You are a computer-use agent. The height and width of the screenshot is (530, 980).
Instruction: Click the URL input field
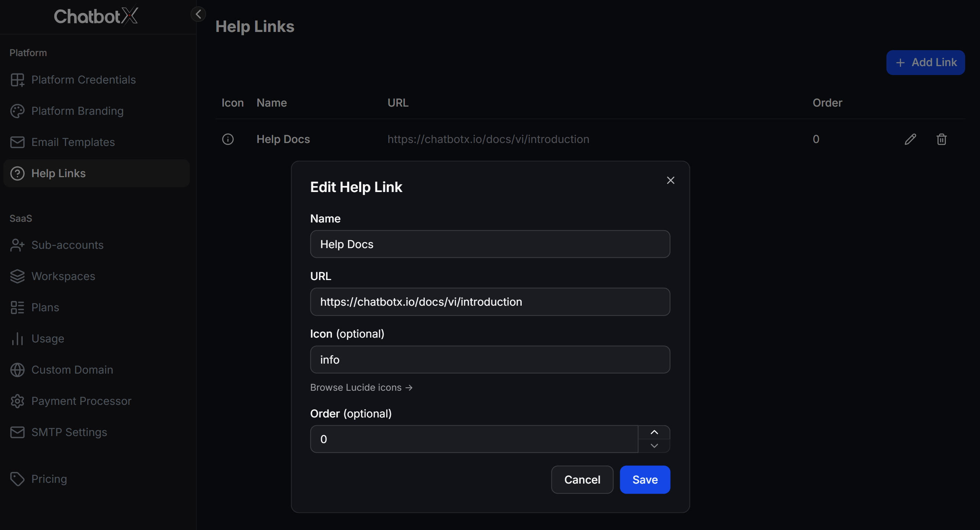(490, 302)
